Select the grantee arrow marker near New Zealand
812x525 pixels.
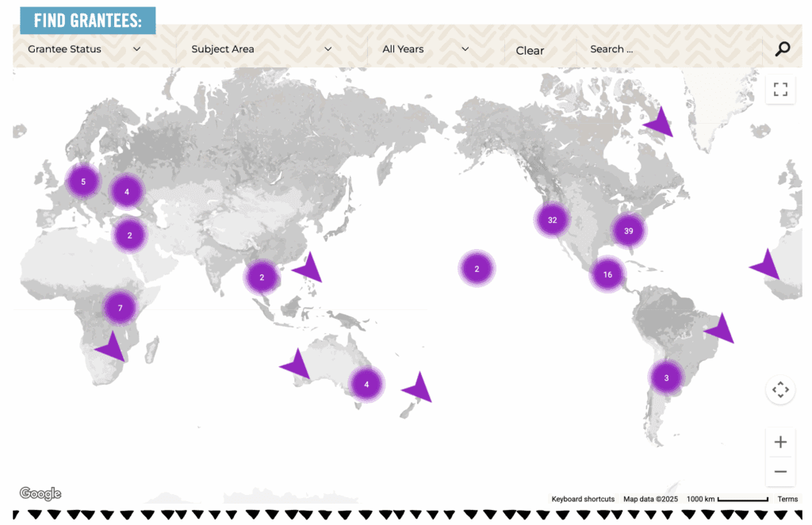tap(419, 389)
